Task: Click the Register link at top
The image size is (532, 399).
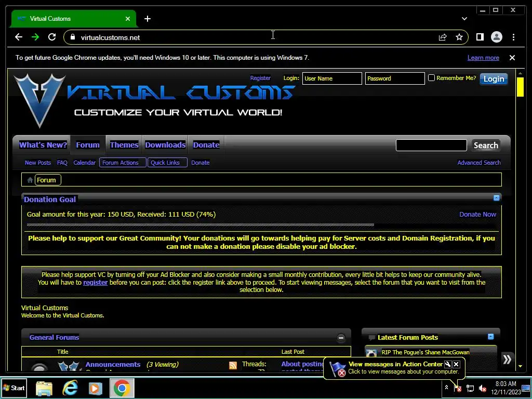Action: click(260, 78)
